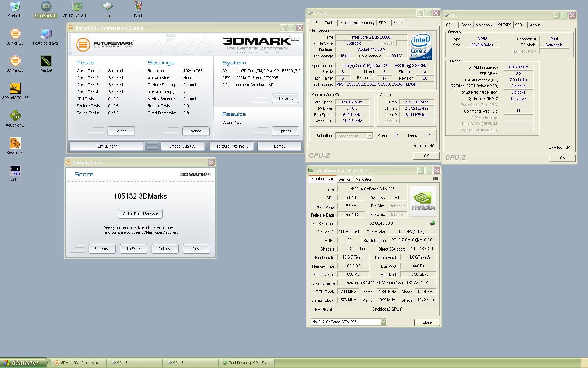Click OK in left CPU-Z window
588x368 pixels.
pyautogui.click(x=426, y=156)
